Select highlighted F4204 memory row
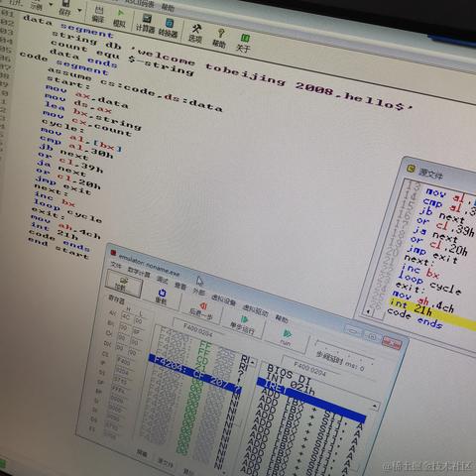This screenshot has height=476, width=476. click(x=195, y=373)
